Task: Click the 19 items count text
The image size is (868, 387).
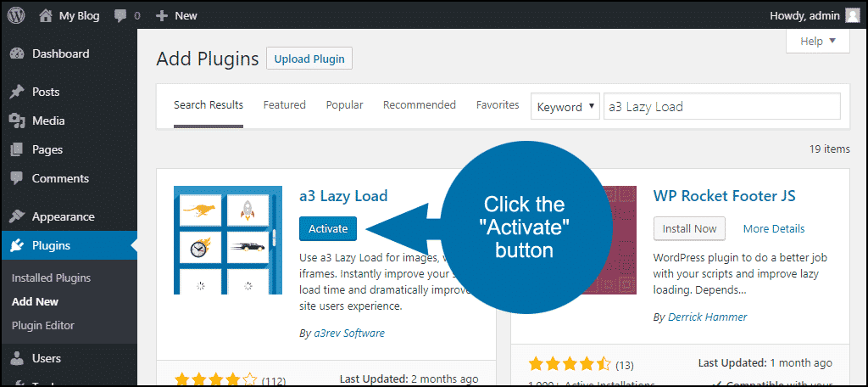Action: [x=829, y=149]
